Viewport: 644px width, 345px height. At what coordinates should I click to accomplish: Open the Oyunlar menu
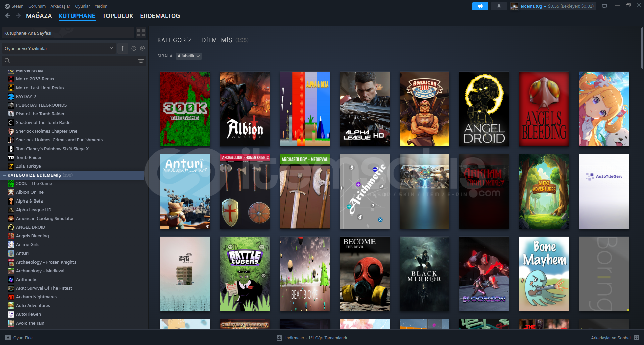[82, 6]
